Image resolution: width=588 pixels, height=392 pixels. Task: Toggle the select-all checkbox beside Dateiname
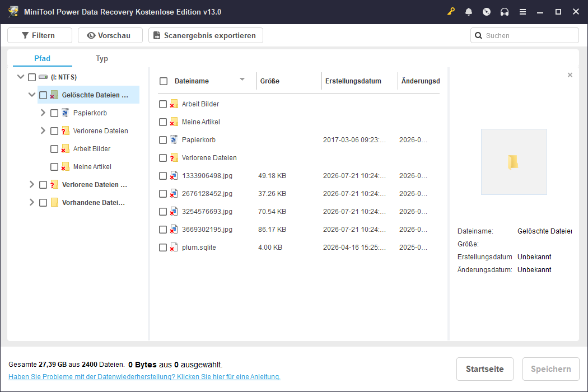164,81
